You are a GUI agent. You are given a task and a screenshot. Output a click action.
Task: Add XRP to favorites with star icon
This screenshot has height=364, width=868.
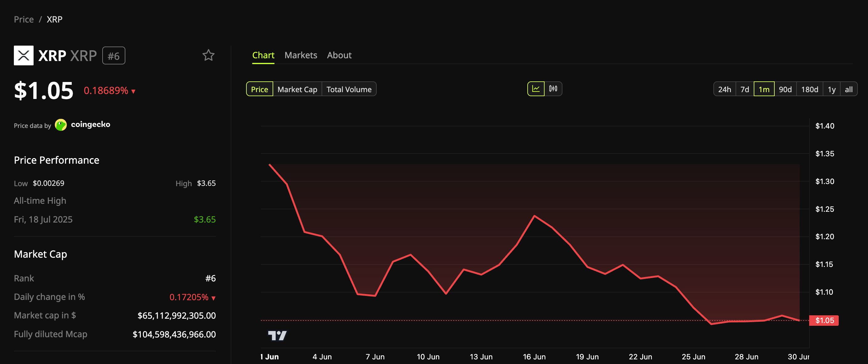tap(208, 55)
